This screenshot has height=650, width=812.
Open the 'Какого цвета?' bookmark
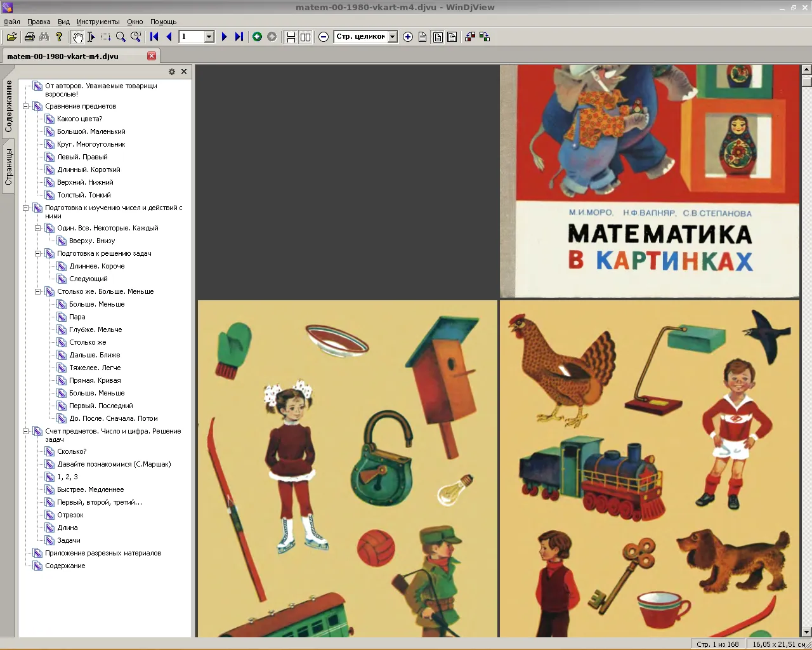[x=80, y=119]
